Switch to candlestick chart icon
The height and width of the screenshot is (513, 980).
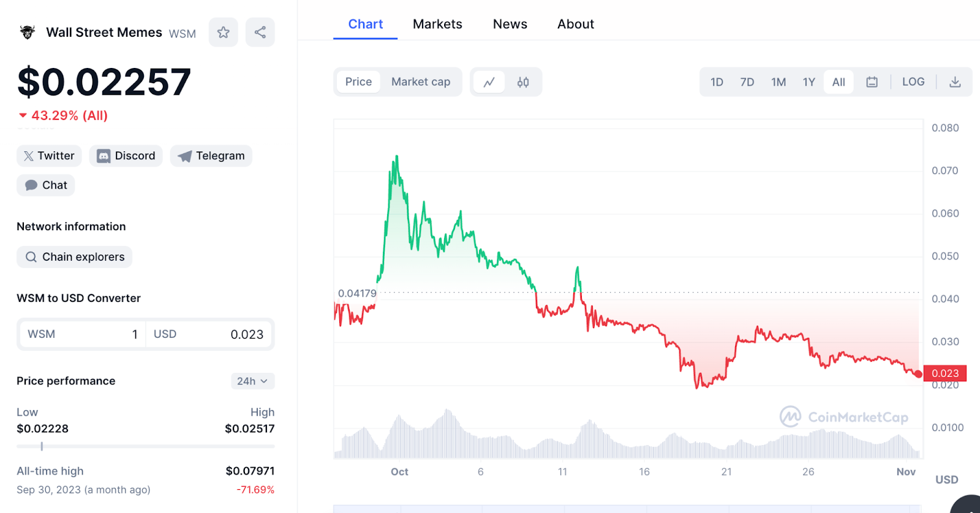pyautogui.click(x=523, y=82)
